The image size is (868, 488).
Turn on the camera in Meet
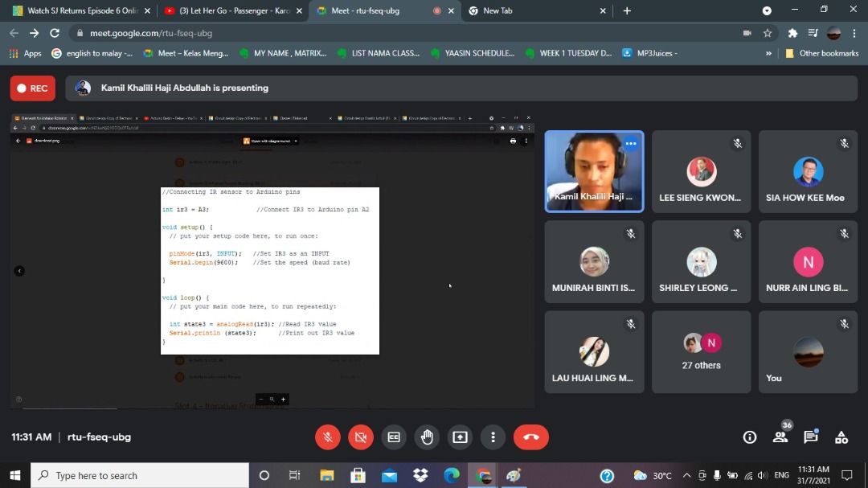tap(360, 437)
